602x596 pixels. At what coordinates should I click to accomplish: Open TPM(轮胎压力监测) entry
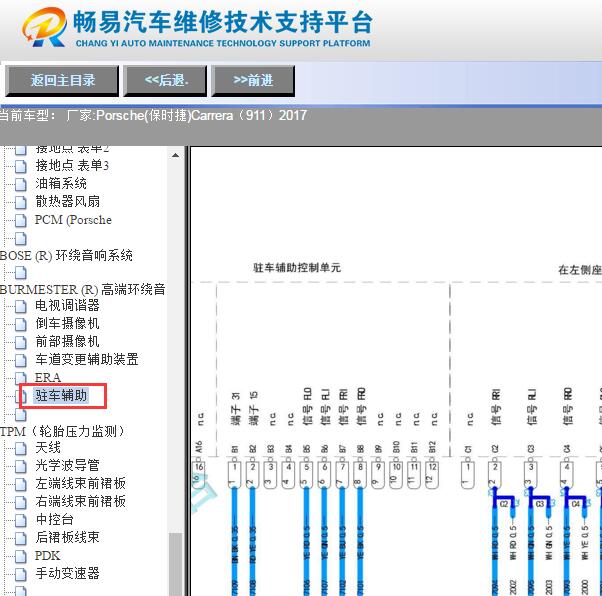(x=62, y=431)
